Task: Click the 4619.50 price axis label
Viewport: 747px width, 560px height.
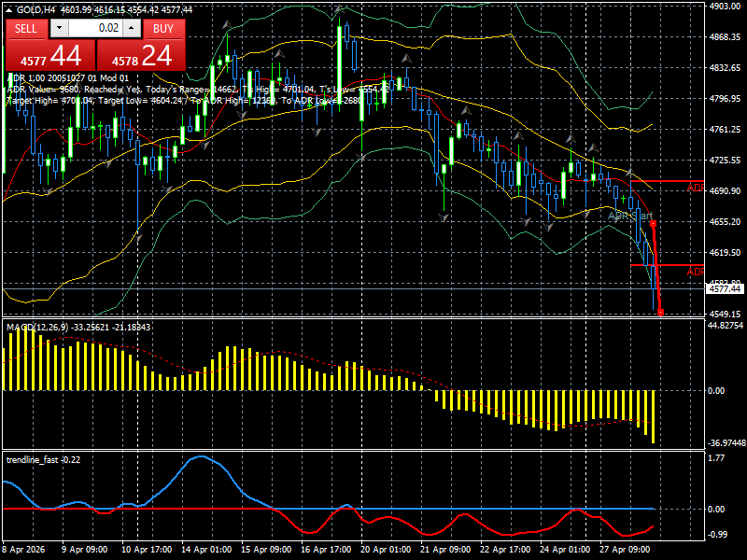Action: [725, 253]
